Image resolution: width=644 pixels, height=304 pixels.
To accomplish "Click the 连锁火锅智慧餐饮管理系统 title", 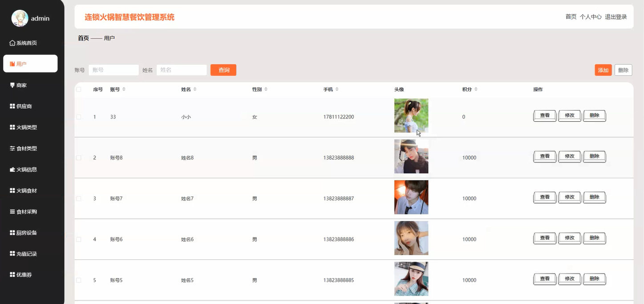I will click(x=130, y=17).
